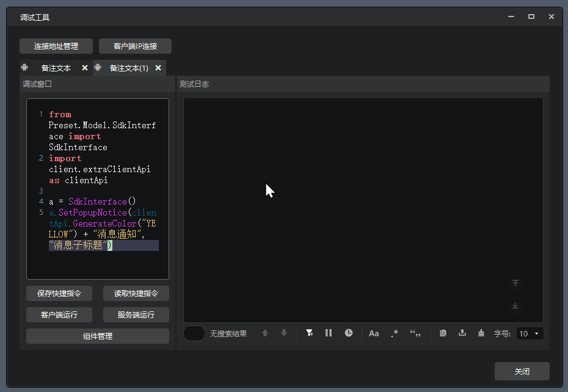Toggle whole-word quotes search option

[x=416, y=333]
